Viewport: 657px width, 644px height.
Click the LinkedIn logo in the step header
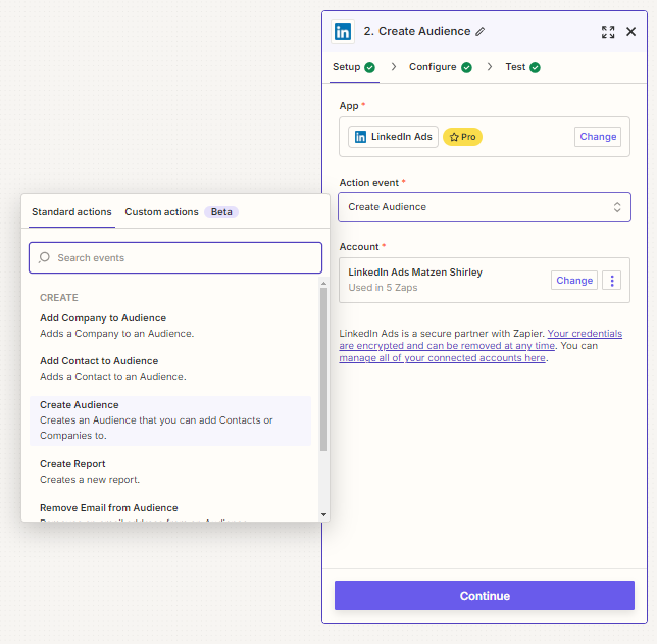pos(343,32)
